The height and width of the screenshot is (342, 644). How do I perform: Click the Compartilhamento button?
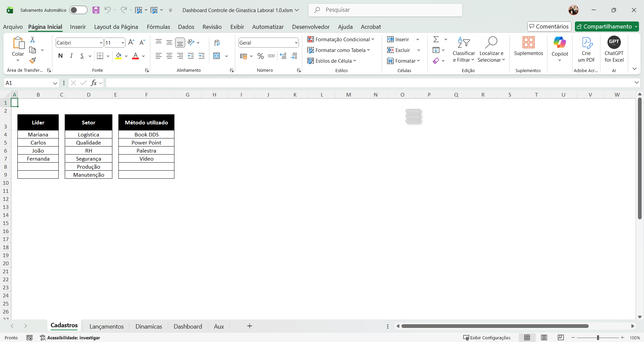point(606,26)
